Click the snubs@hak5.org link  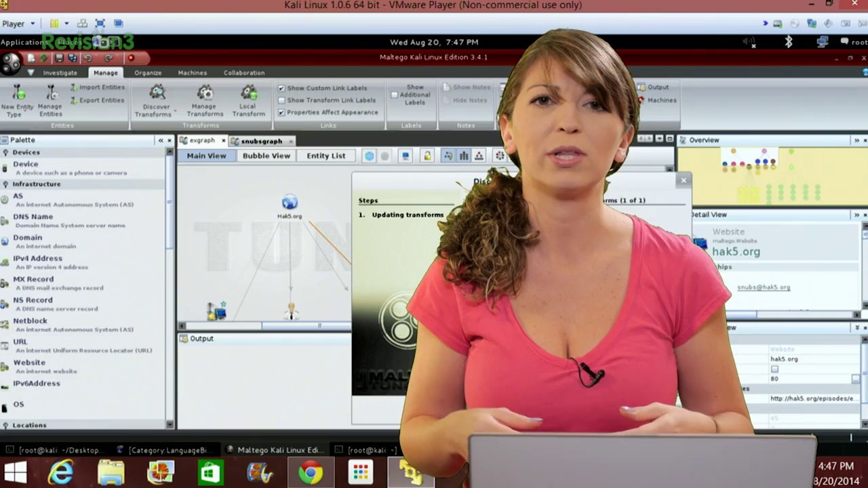(764, 287)
